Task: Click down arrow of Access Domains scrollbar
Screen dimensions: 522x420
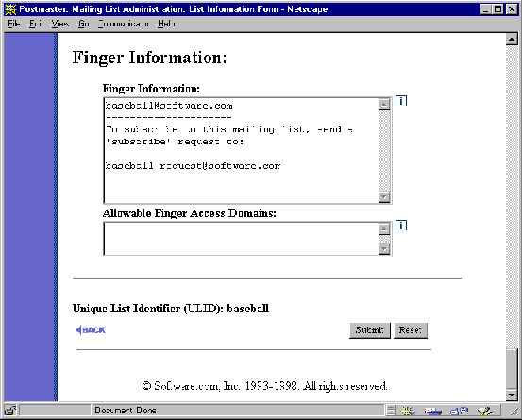Action: coord(384,249)
